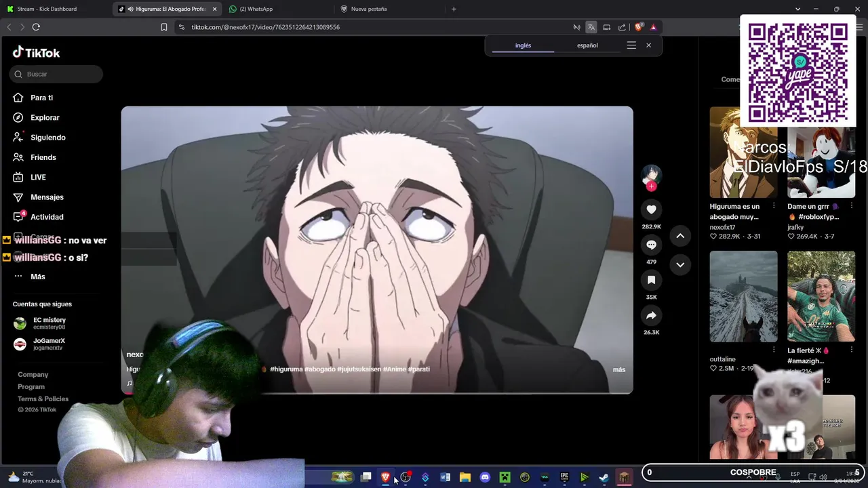This screenshot has height=488, width=868.
Task: Open the EC mistery followed account
Action: point(49,323)
